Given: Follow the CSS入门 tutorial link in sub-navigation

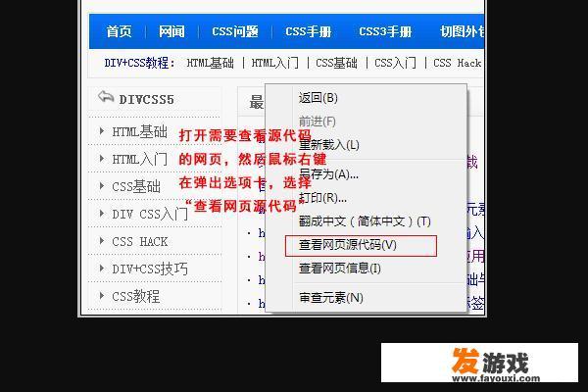Looking at the screenshot, I should click(x=395, y=63).
